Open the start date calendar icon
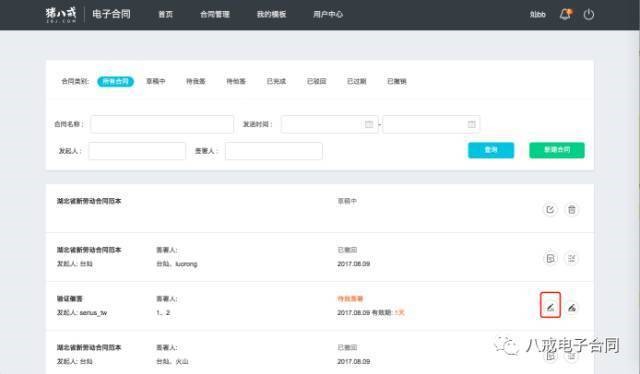 pyautogui.click(x=369, y=124)
